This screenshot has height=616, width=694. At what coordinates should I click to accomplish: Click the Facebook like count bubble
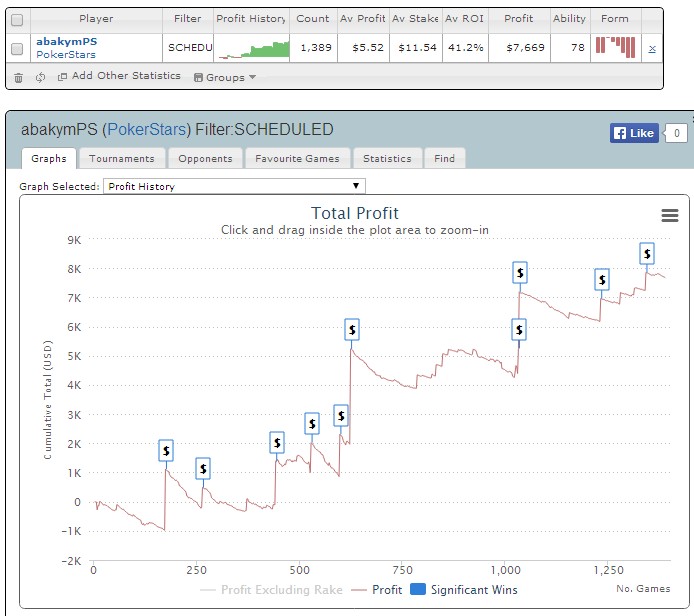(x=676, y=133)
